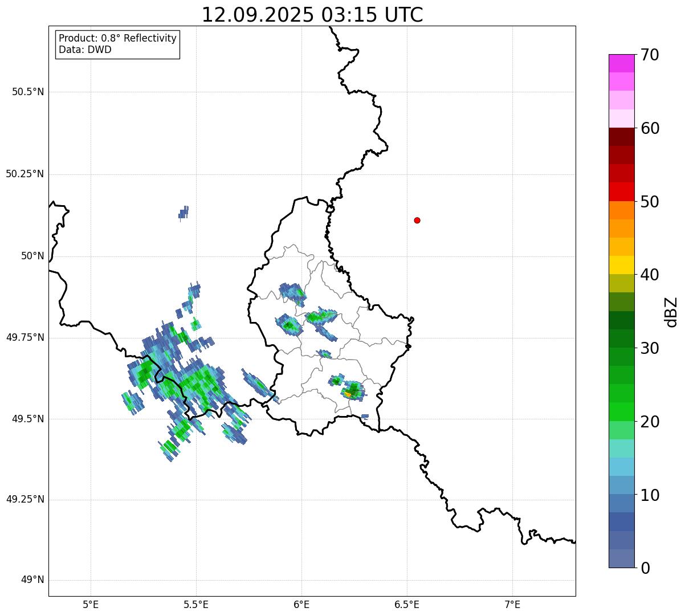The height and width of the screenshot is (616, 685).
Task: Click the 49.5°N latitude label
Action: [x=28, y=419]
